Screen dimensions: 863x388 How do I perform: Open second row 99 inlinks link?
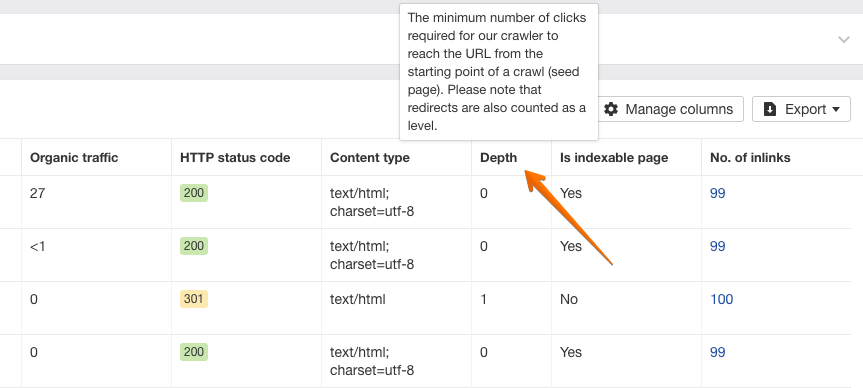(x=718, y=246)
